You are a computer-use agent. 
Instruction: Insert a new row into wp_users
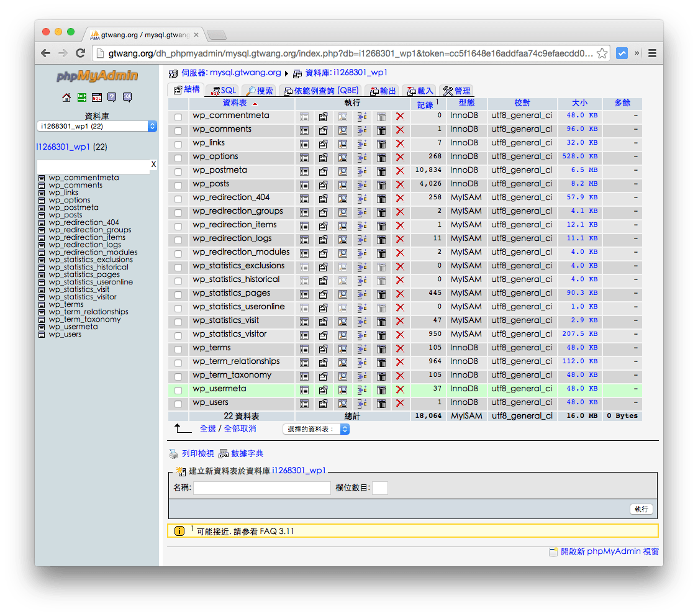click(x=362, y=403)
